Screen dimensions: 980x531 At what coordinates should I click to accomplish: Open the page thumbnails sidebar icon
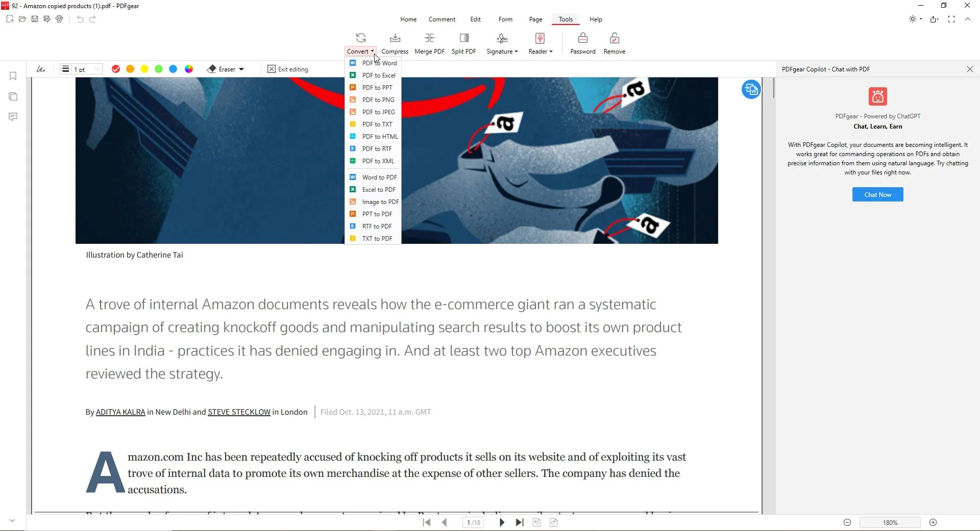pyautogui.click(x=13, y=96)
